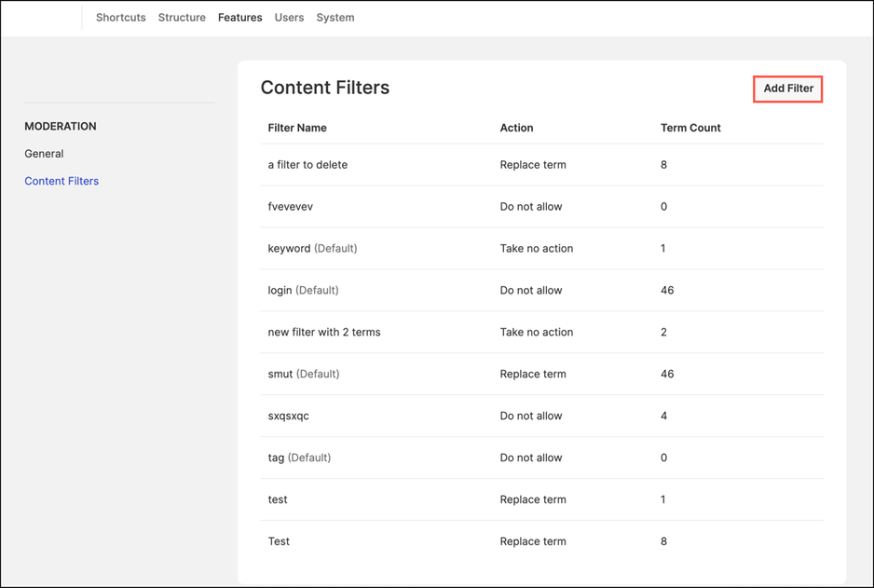Go to the Users menu
The width and height of the screenshot is (874, 588).
click(289, 18)
